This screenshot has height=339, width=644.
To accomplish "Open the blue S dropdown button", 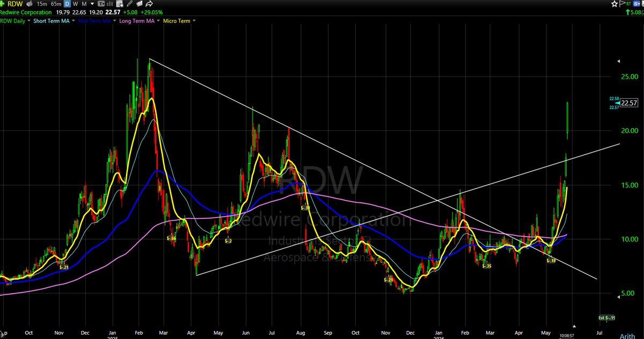I will pos(636,4).
